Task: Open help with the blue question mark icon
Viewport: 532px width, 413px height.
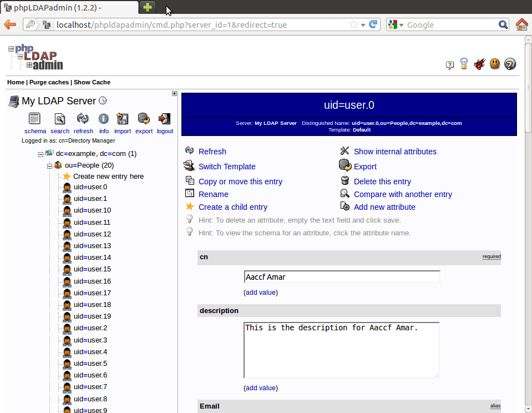Action: click(x=510, y=64)
